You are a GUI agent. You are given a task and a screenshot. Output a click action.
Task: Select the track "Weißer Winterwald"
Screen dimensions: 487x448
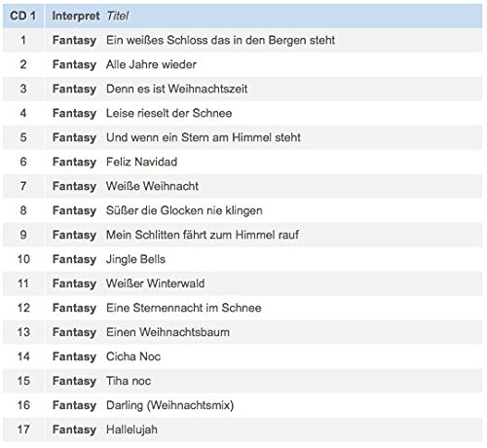[156, 283]
